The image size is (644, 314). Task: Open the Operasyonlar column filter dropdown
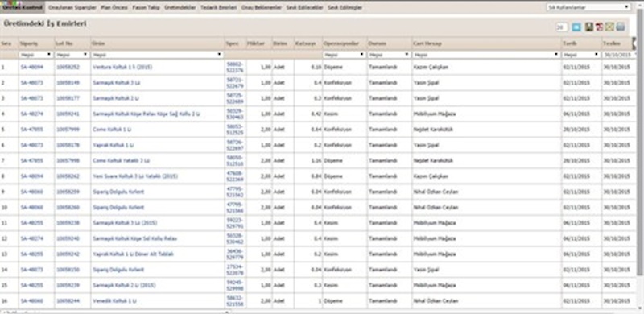tap(345, 55)
